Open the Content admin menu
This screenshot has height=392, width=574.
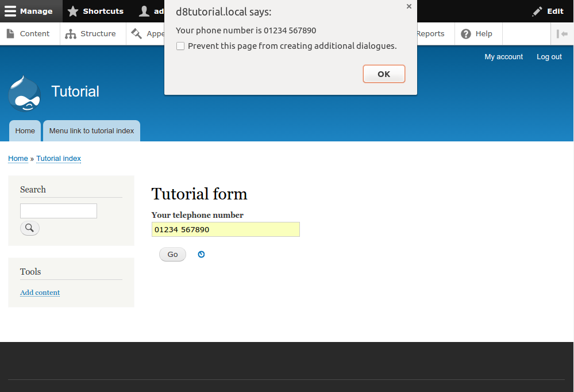[28, 34]
